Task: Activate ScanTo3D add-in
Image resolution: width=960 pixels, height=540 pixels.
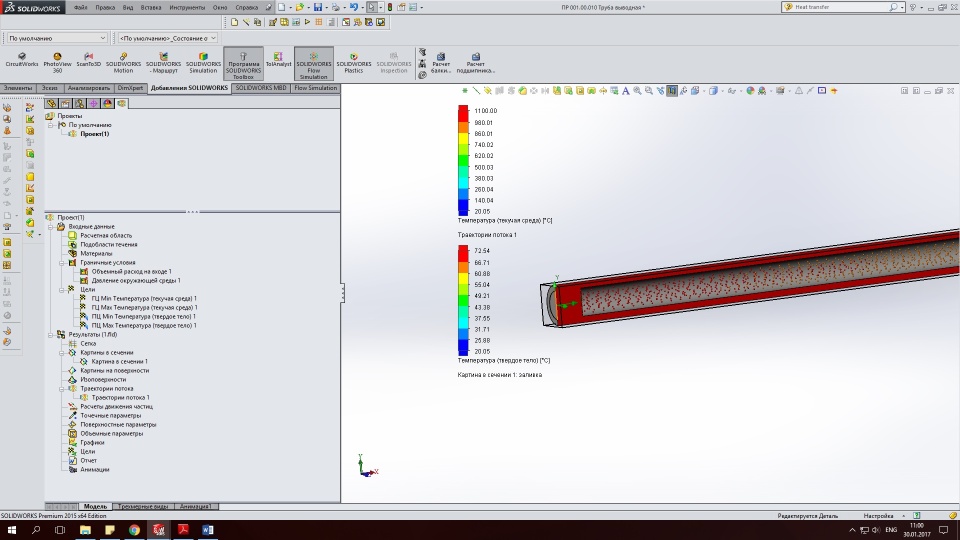Action: click(88, 60)
